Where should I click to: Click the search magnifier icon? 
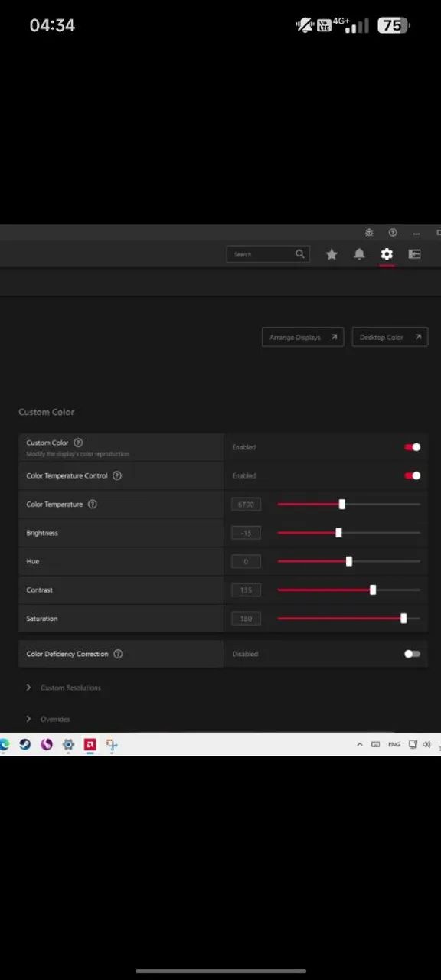300,254
